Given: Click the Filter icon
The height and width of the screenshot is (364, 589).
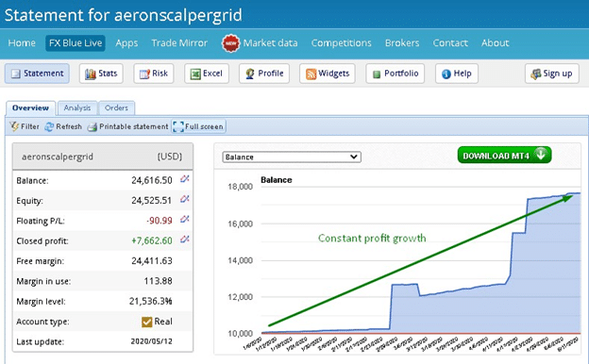Looking at the screenshot, I should [x=14, y=126].
